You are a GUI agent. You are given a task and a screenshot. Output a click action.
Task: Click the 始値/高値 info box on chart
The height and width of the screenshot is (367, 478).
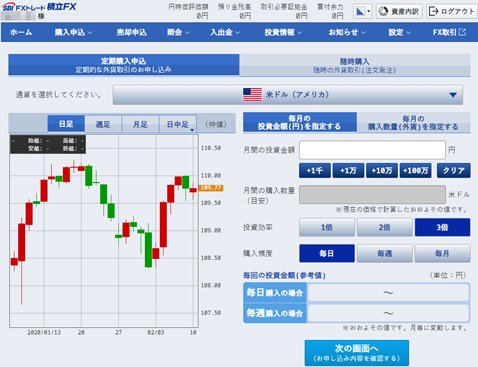pos(48,144)
